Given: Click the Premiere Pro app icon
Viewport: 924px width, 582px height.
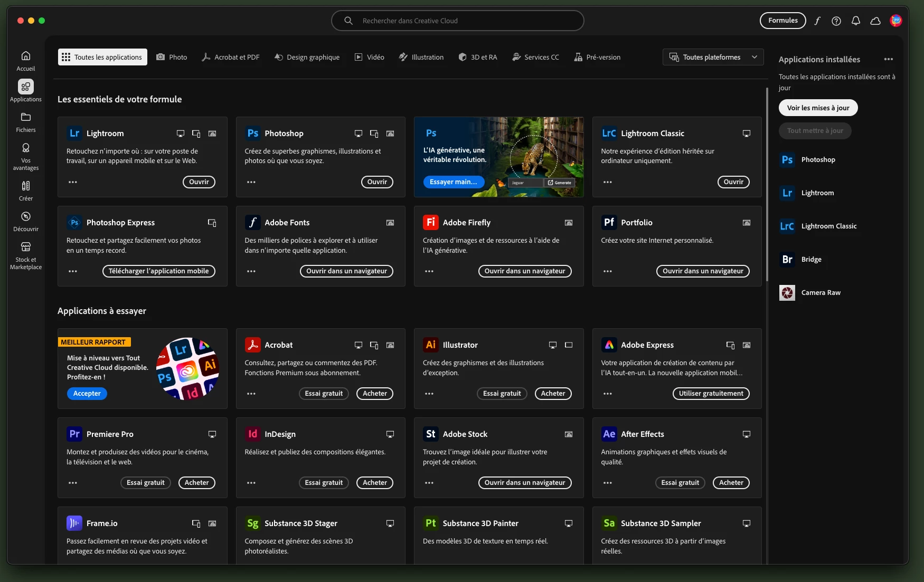Looking at the screenshot, I should [x=74, y=434].
